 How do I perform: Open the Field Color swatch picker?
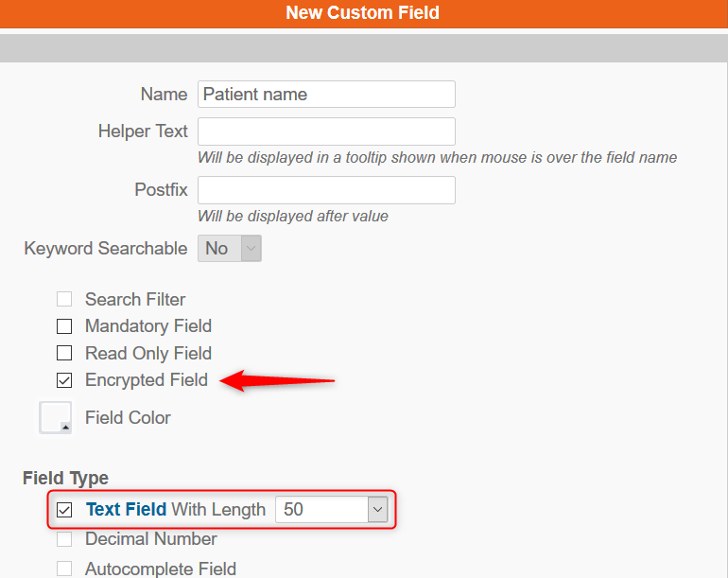(55, 418)
